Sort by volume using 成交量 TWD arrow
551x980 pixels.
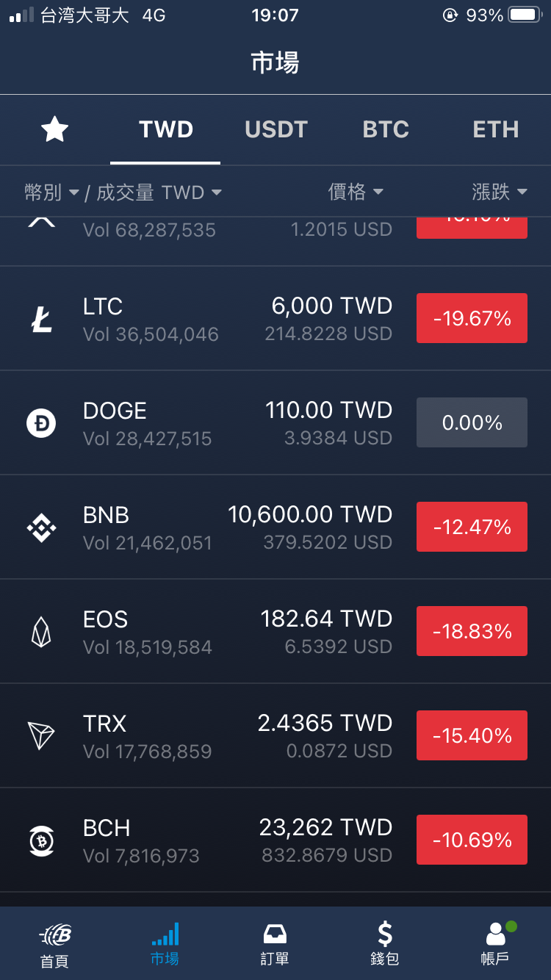click(216, 192)
